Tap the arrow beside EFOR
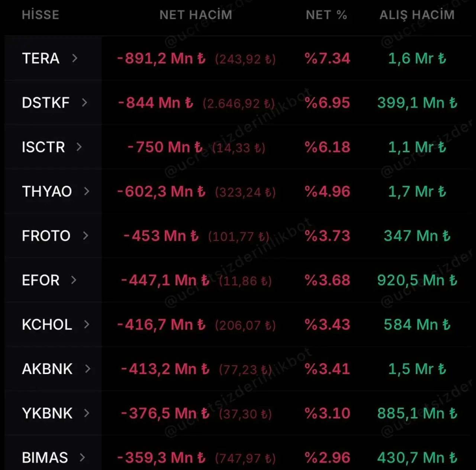The image size is (476, 470). 74,280
